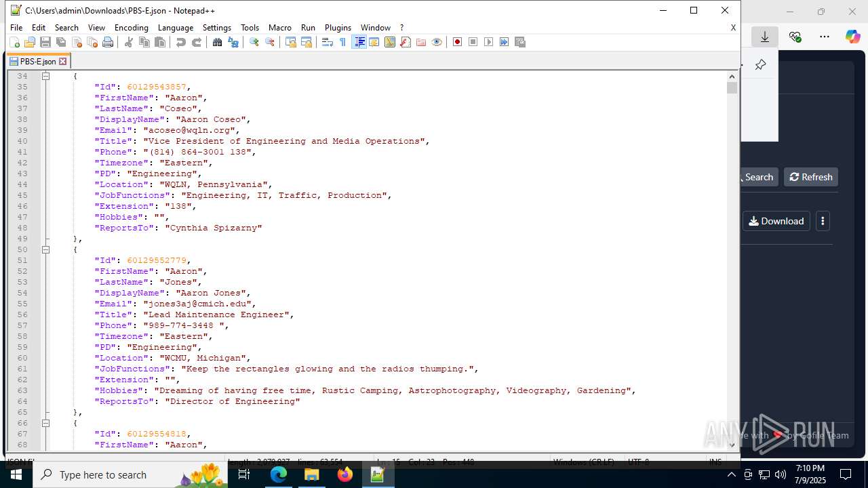The height and width of the screenshot is (488, 868).
Task: Click the Paste toolbar icon
Action: (x=160, y=42)
